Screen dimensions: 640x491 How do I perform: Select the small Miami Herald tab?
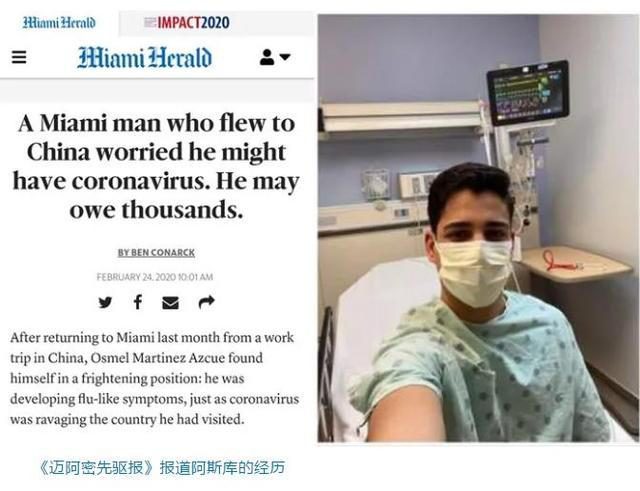click(59, 22)
